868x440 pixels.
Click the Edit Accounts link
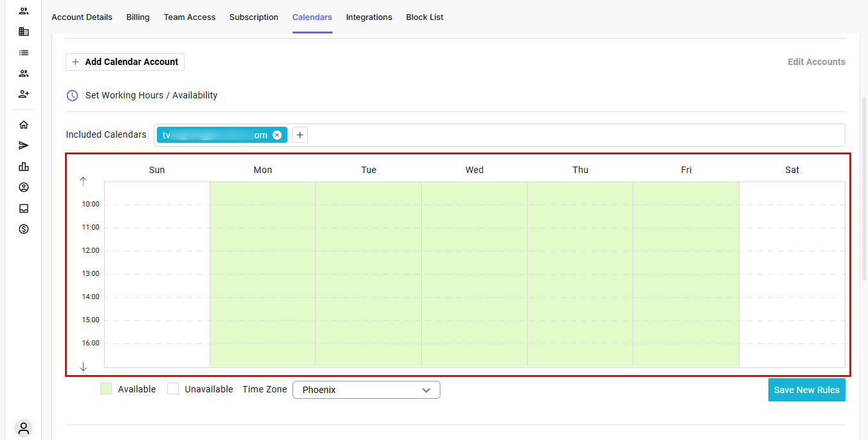pos(816,62)
